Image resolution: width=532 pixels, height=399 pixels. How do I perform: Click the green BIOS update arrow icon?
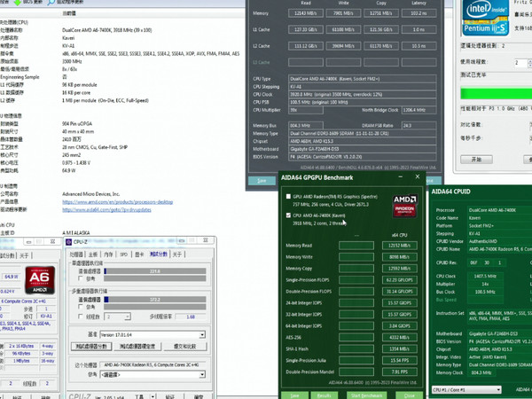pyautogui.click(x=18, y=2)
